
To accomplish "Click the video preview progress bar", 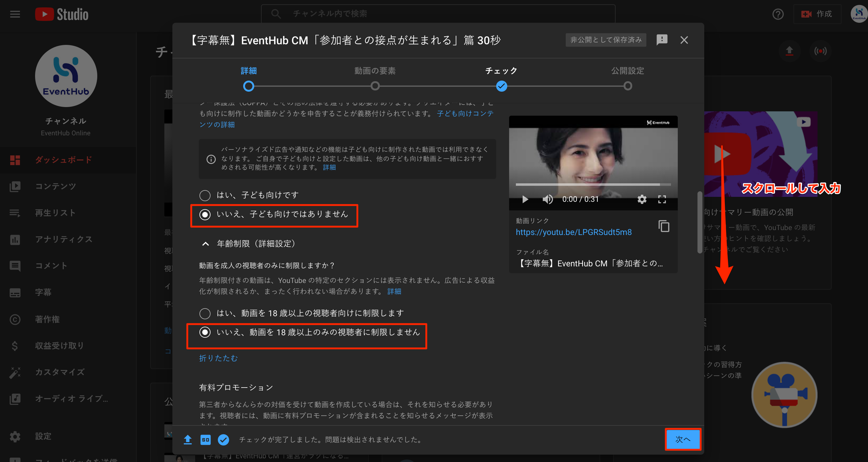I will pyautogui.click(x=593, y=185).
